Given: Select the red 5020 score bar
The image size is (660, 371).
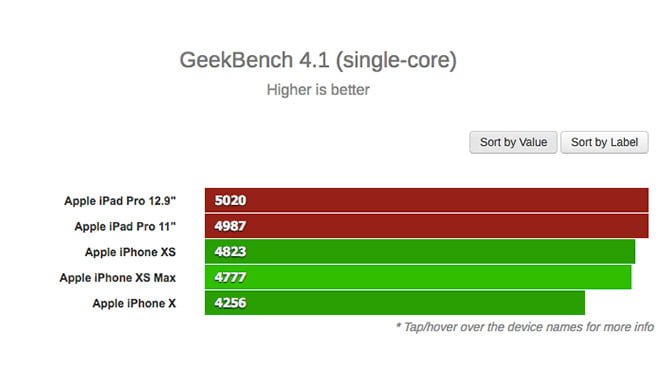Looking at the screenshot, I should click(x=426, y=200).
